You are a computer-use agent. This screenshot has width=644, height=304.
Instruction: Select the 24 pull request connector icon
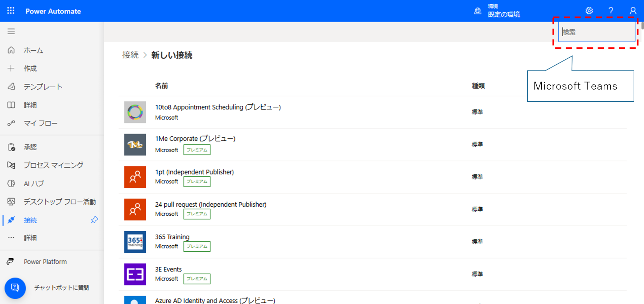click(135, 209)
